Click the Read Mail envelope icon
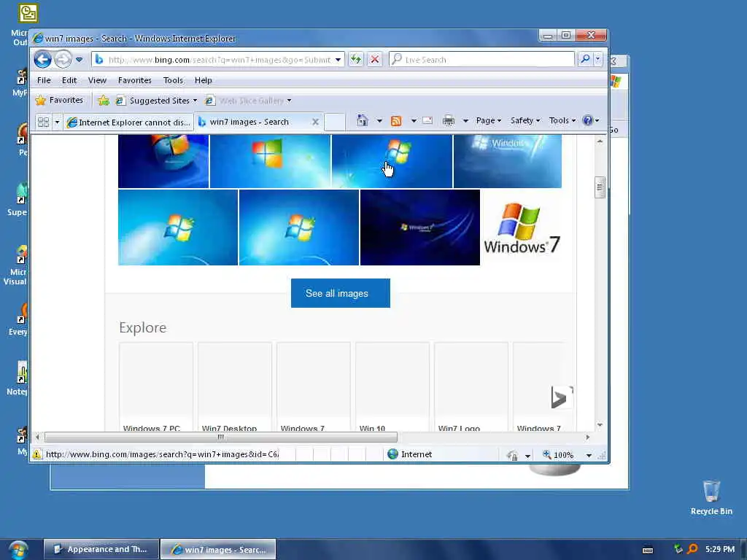 427,120
